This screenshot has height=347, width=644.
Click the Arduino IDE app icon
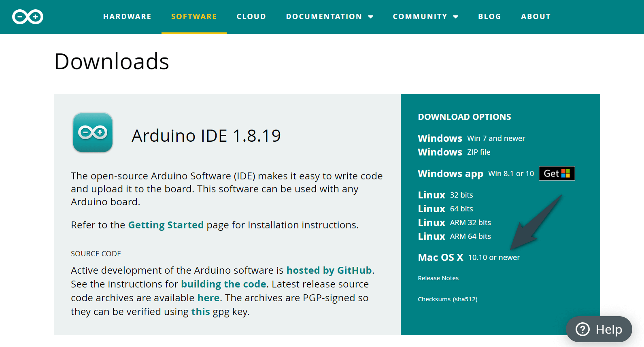coord(93,132)
